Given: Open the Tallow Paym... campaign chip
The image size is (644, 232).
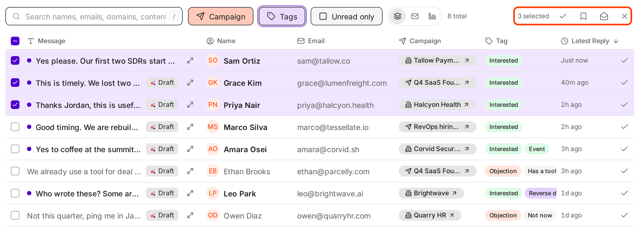Looking at the screenshot, I should click(x=437, y=60).
